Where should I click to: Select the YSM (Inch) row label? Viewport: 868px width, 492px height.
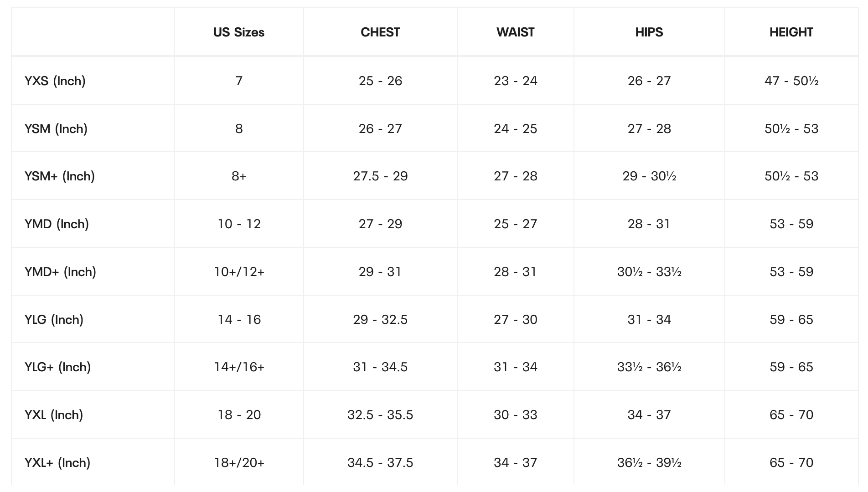(56, 129)
